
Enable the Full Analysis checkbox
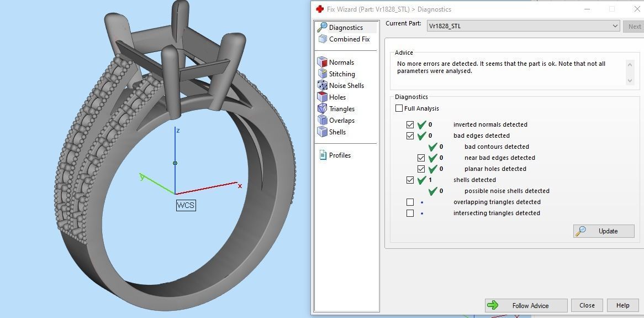(399, 108)
